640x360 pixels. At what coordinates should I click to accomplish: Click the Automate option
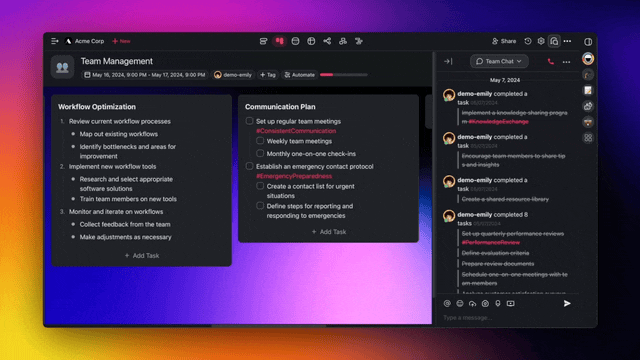pos(300,75)
